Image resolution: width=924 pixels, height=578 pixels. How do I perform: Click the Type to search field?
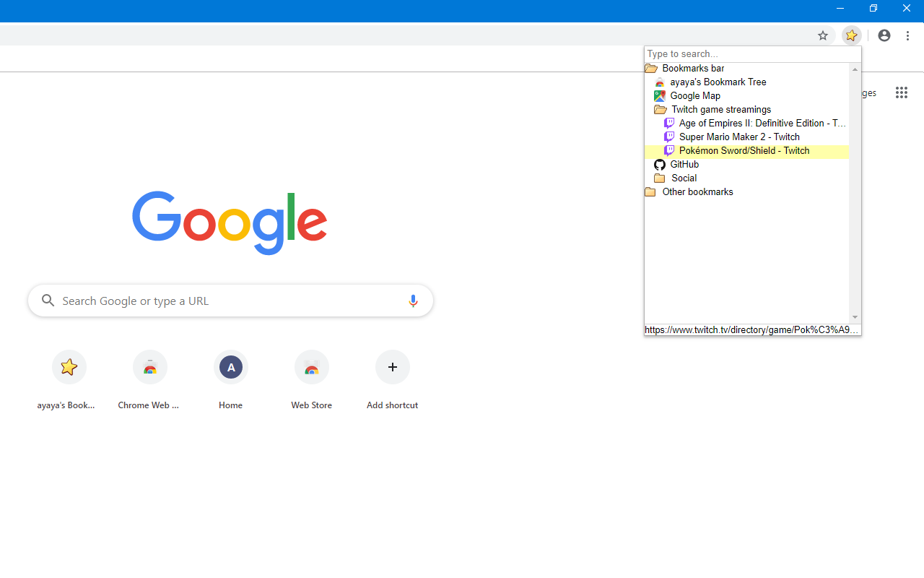(x=752, y=53)
